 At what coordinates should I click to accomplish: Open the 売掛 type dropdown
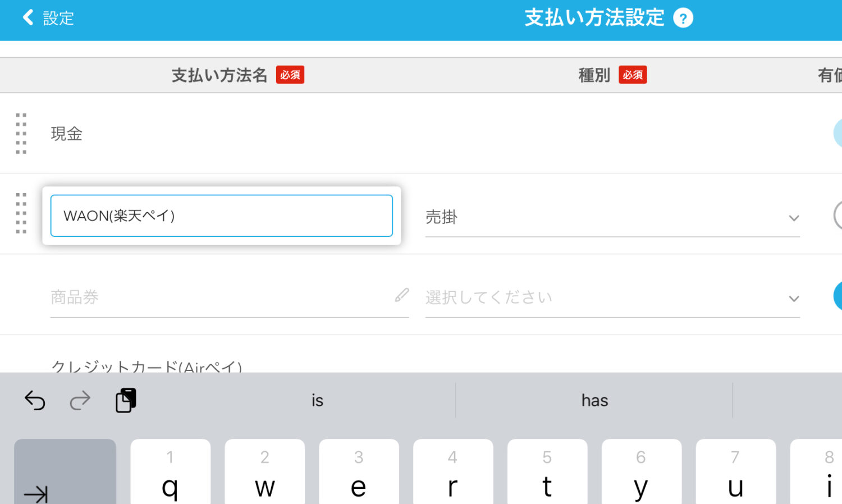tap(612, 218)
